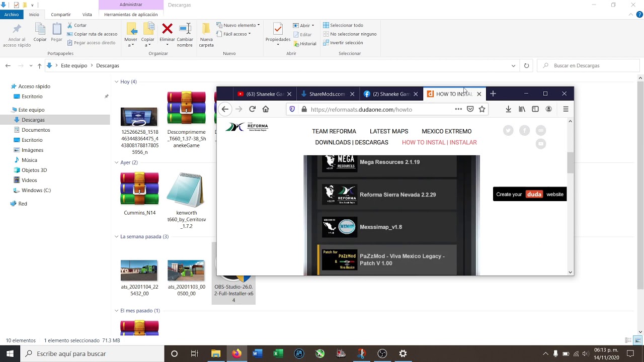Image resolution: width=644 pixels, height=362 pixels.
Task: Collapse El mes pasado (1) group
Action: (116, 311)
